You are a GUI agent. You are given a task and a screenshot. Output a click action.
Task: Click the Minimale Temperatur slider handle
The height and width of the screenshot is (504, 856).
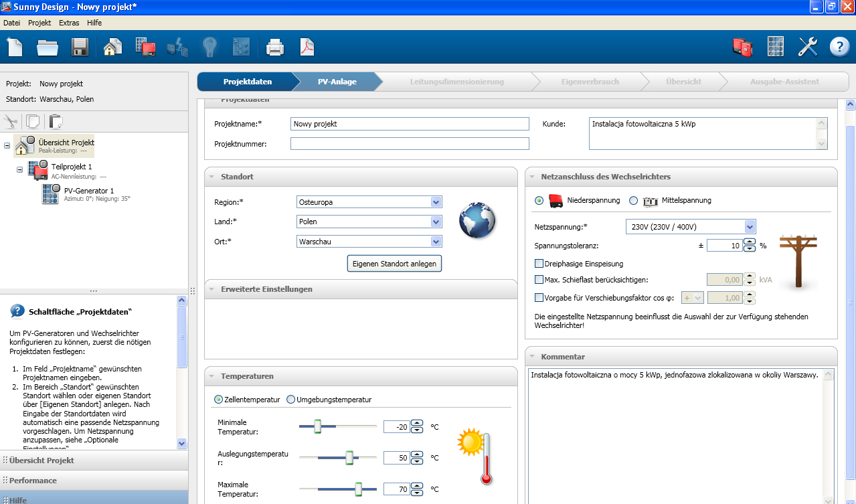point(317,426)
